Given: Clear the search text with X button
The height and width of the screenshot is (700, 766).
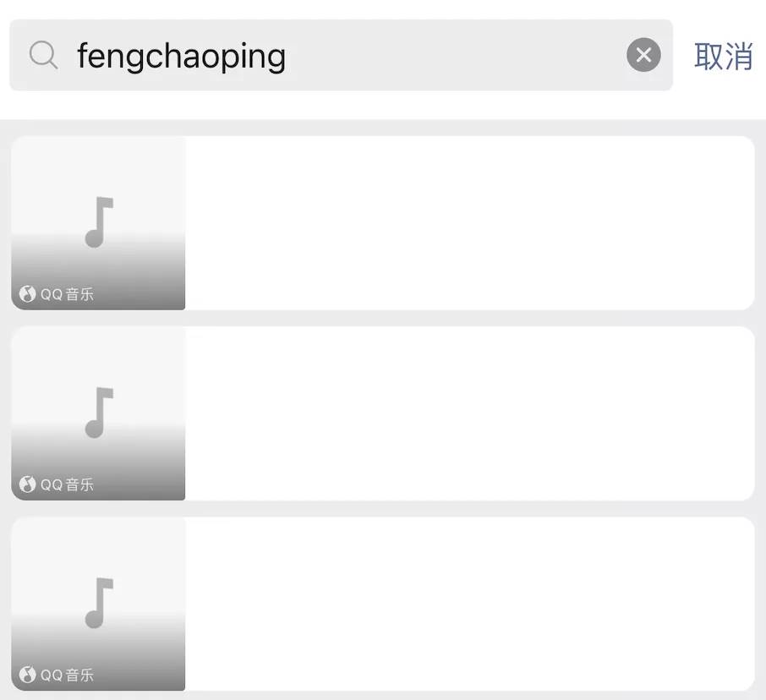Looking at the screenshot, I should point(643,55).
